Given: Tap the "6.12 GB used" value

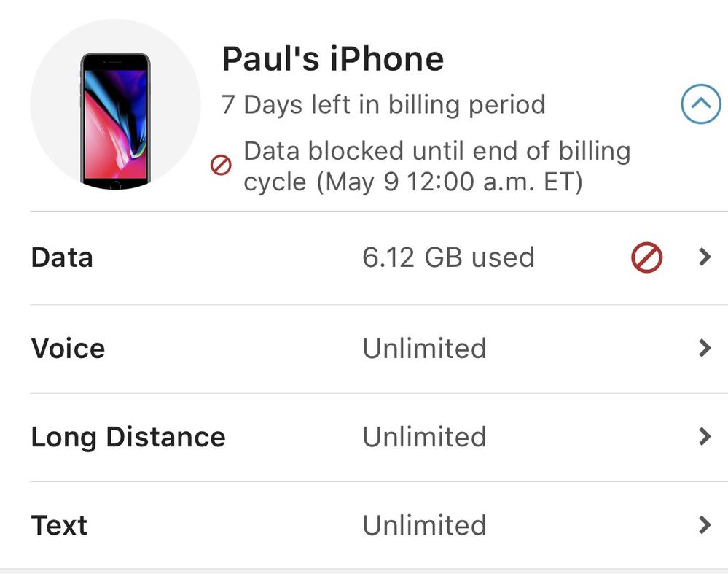Looking at the screenshot, I should click(448, 257).
